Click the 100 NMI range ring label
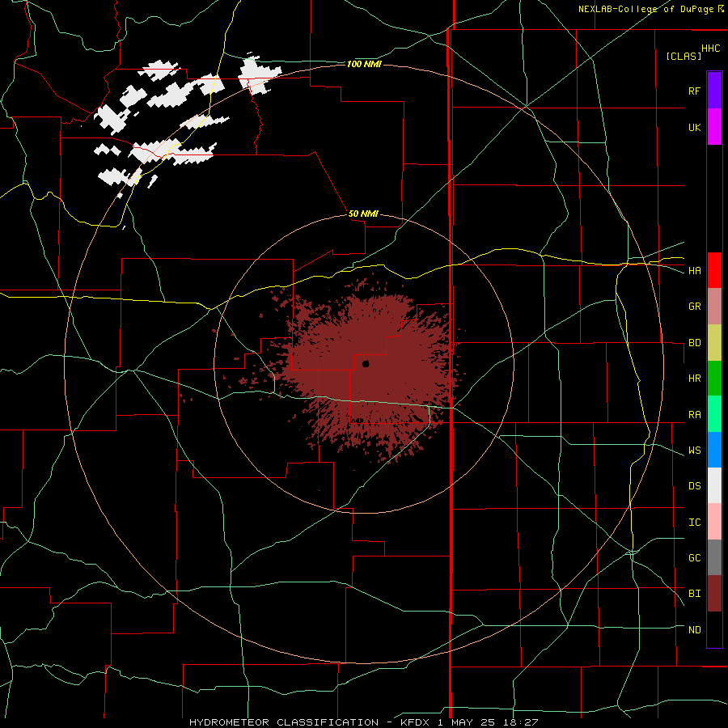This screenshot has width=728, height=728. (364, 64)
